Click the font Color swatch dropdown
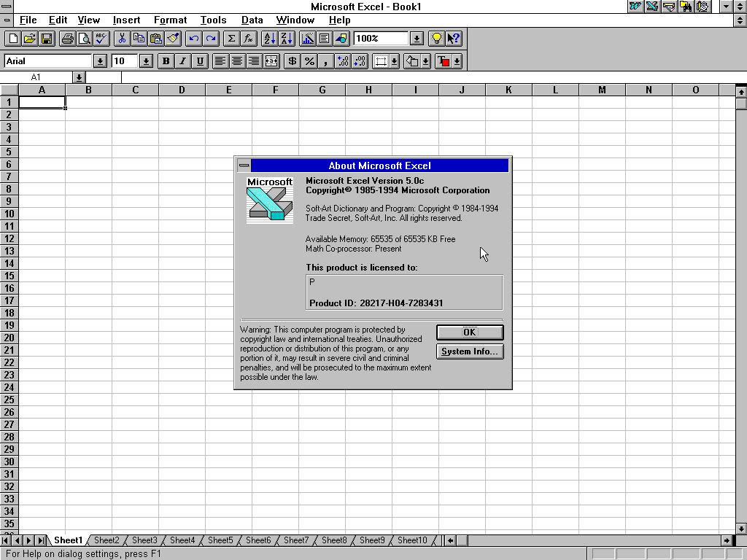Image resolution: width=747 pixels, height=560 pixels. [x=457, y=61]
